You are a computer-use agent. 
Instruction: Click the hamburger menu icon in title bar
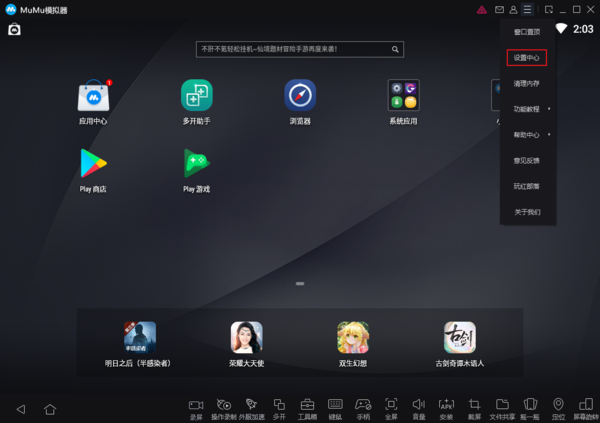click(x=527, y=9)
